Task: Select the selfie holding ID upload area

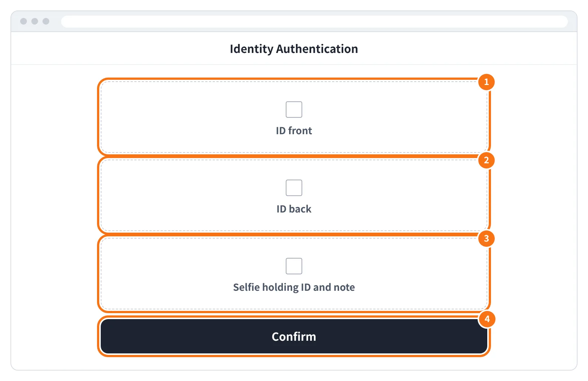Action: point(294,274)
